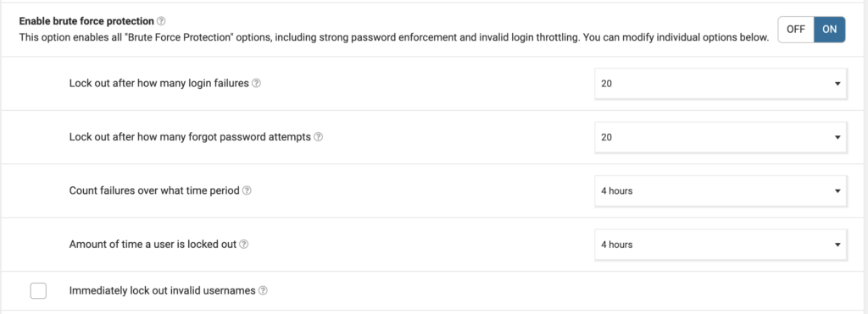
Task: Click the 'Amount of time a user is locked out' label
Action: click(153, 245)
